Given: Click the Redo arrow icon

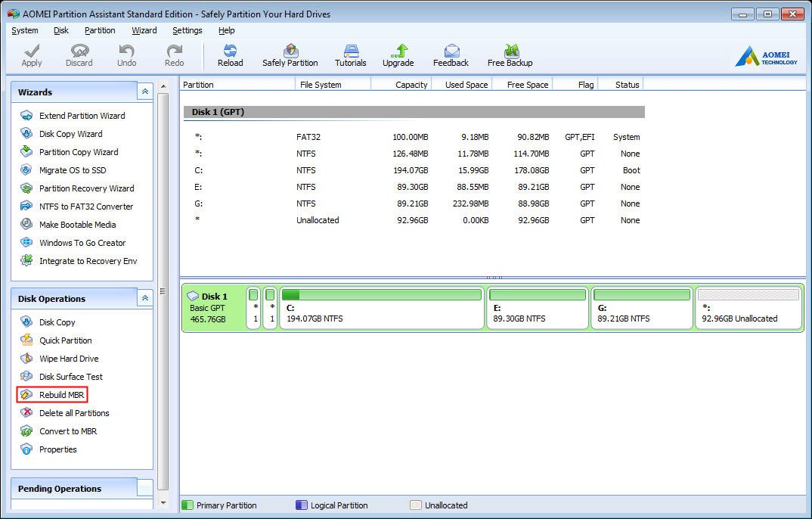Looking at the screenshot, I should [x=174, y=51].
